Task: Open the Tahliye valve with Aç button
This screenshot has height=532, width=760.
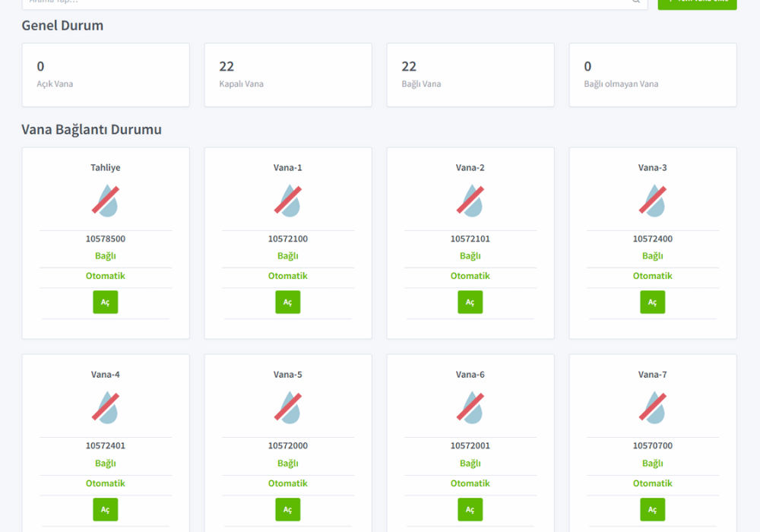Action: click(106, 302)
